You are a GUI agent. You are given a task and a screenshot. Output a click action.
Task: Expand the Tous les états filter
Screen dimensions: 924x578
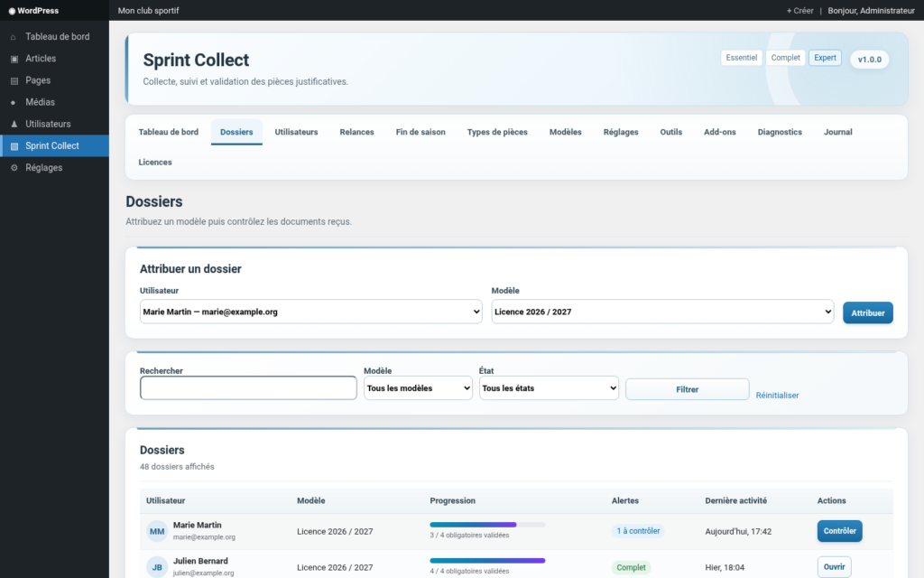click(549, 388)
